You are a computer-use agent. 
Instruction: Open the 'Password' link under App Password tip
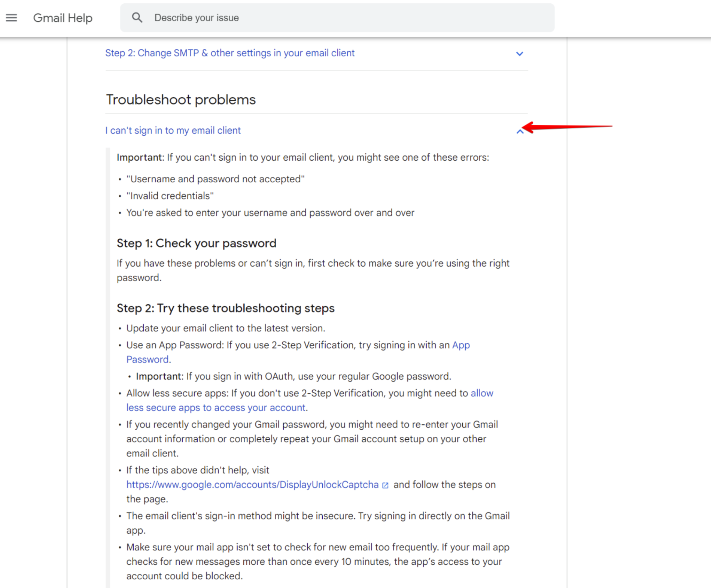147,360
